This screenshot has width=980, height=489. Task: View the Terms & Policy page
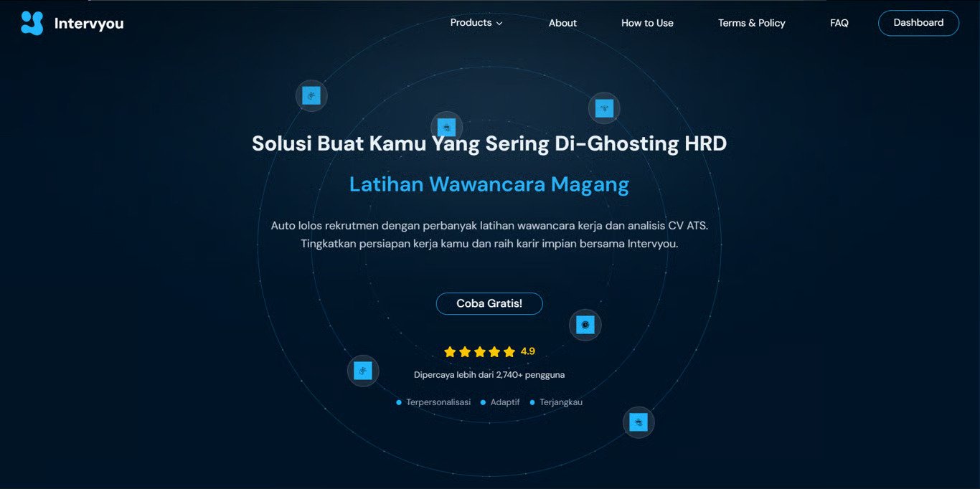coord(751,23)
